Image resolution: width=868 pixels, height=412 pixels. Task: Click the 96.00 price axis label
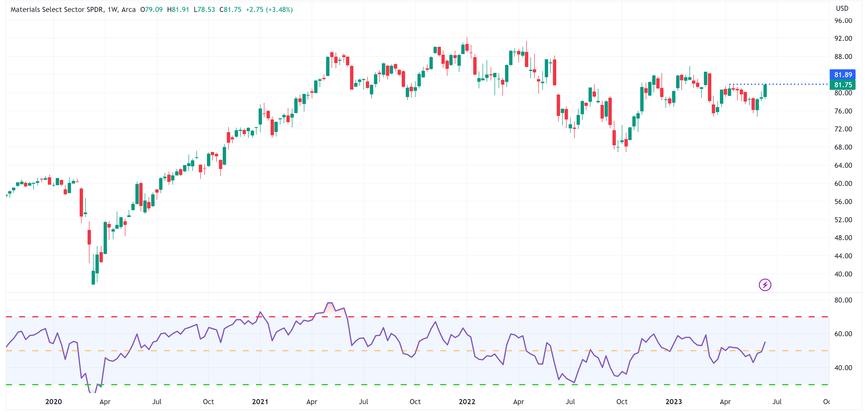tap(843, 21)
